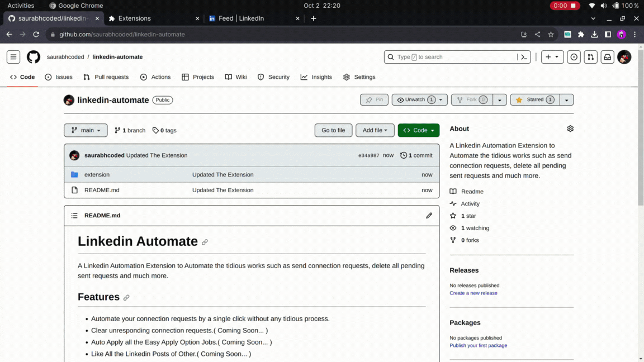The height and width of the screenshot is (362, 644).
Task: Pin the linkedin-automate repository
Action: (374, 100)
